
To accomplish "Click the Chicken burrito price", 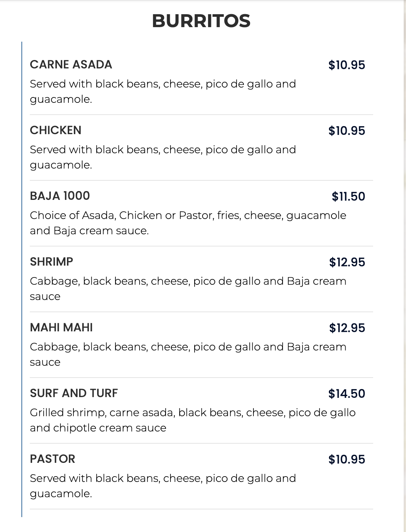I will click(346, 131).
